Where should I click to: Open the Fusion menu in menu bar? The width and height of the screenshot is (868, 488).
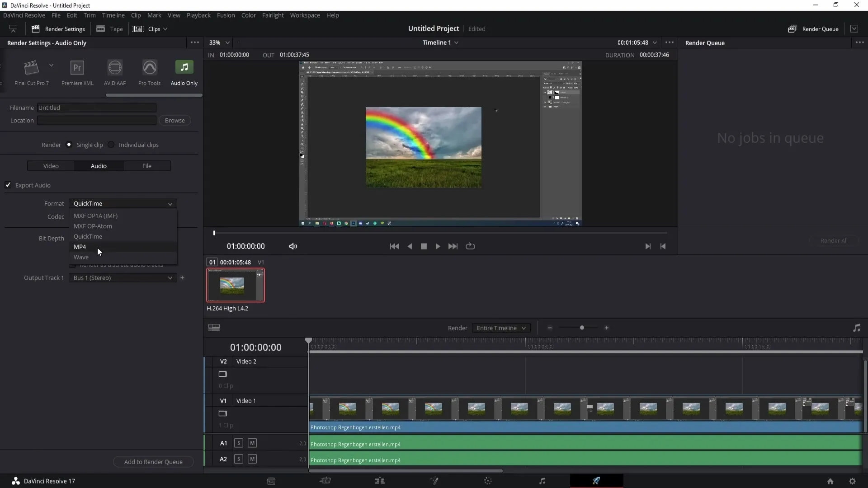tap(226, 15)
